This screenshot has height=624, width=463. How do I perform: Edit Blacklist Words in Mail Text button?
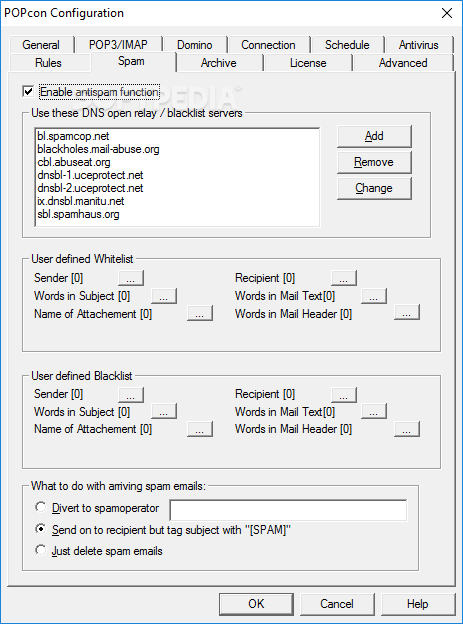pos(374,411)
